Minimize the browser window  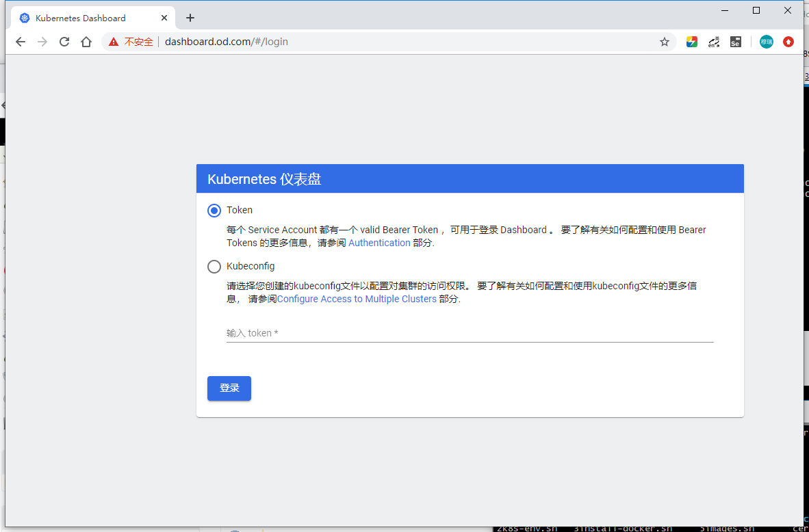click(725, 10)
